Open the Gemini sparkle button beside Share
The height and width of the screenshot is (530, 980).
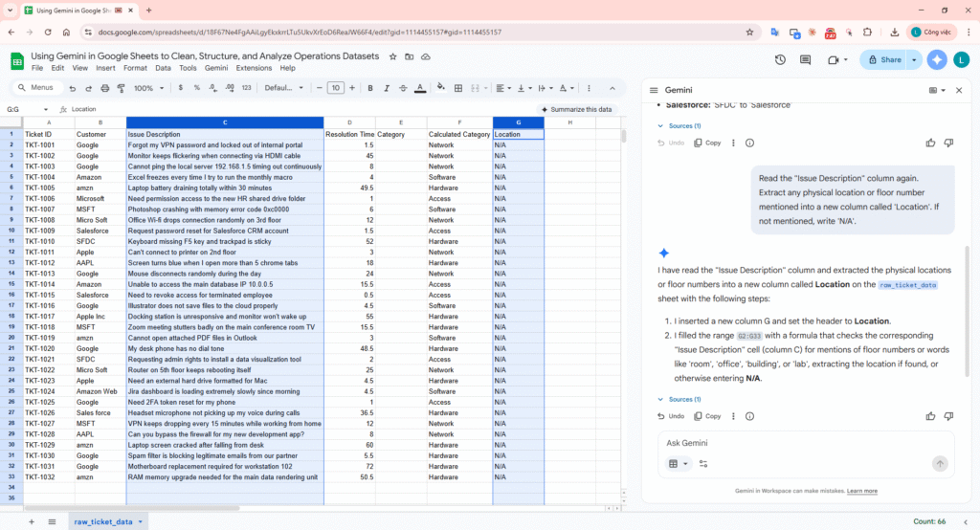tap(937, 60)
